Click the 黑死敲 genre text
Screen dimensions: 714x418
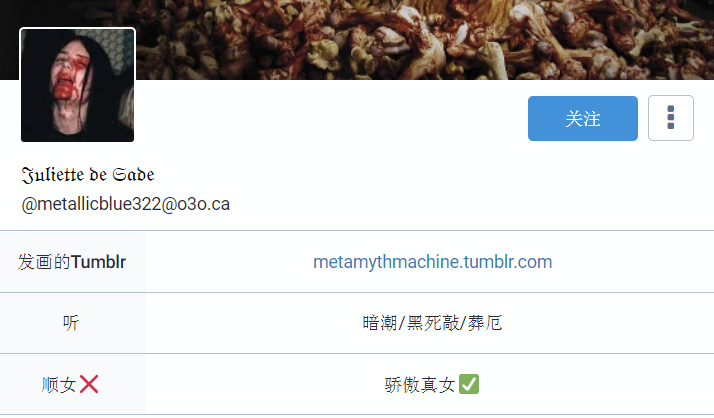pos(433,323)
